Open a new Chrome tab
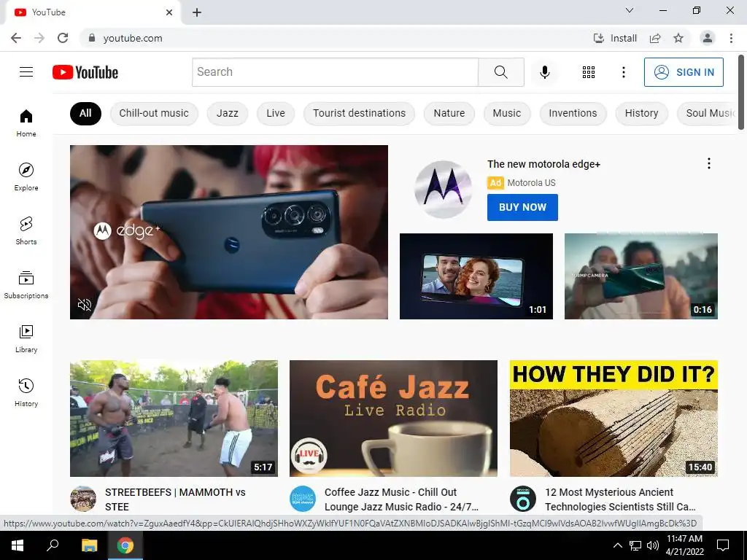This screenshot has width=747, height=560. [197, 12]
